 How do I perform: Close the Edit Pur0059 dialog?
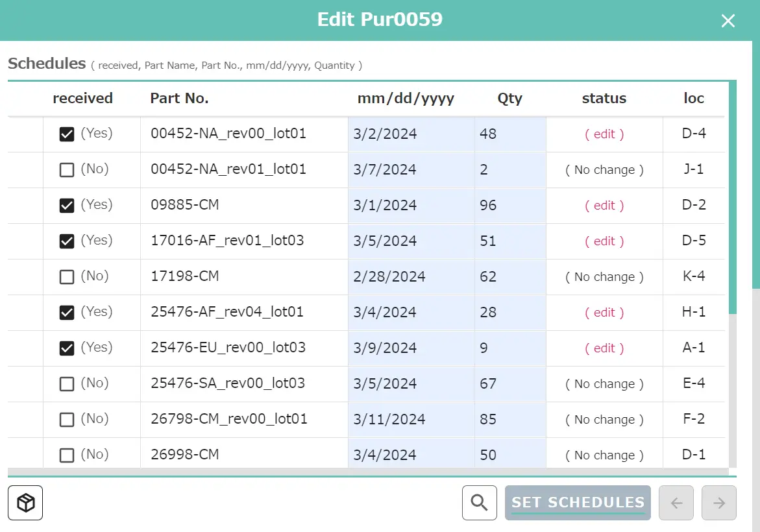pyautogui.click(x=728, y=21)
